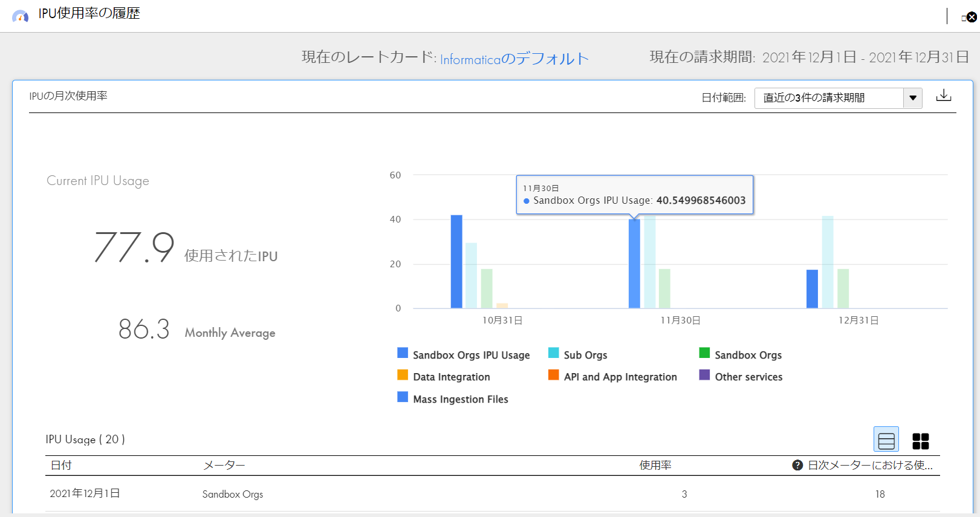Click the light cyan bar for 10月31日
This screenshot has width=980, height=517.
click(472, 276)
